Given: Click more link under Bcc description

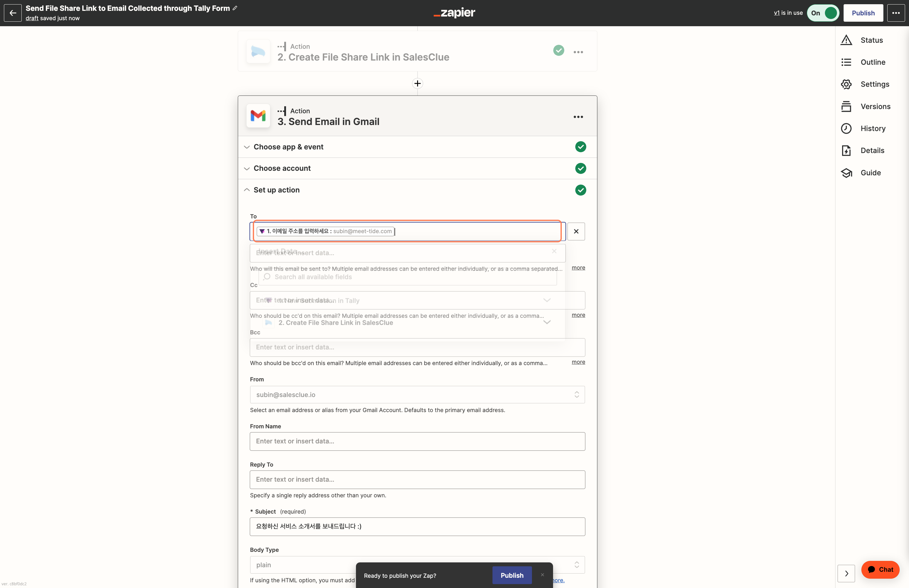Looking at the screenshot, I should (578, 362).
